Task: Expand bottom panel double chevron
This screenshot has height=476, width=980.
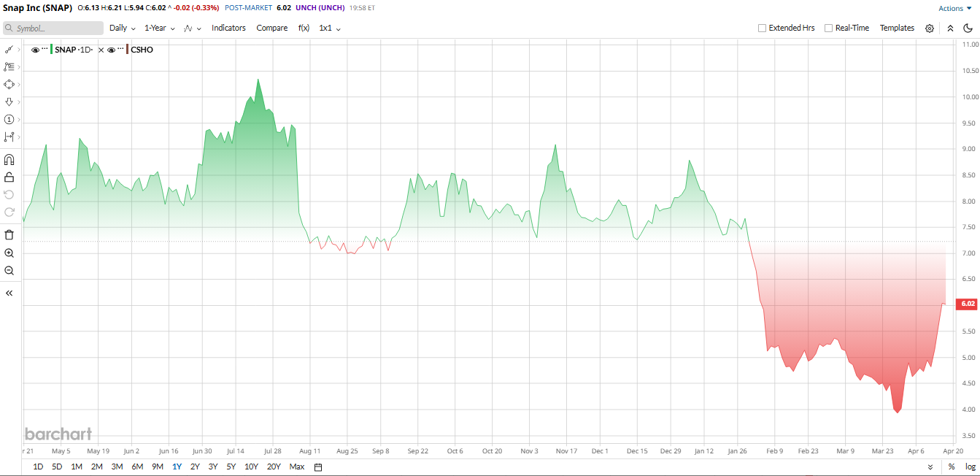Action: pos(930,467)
